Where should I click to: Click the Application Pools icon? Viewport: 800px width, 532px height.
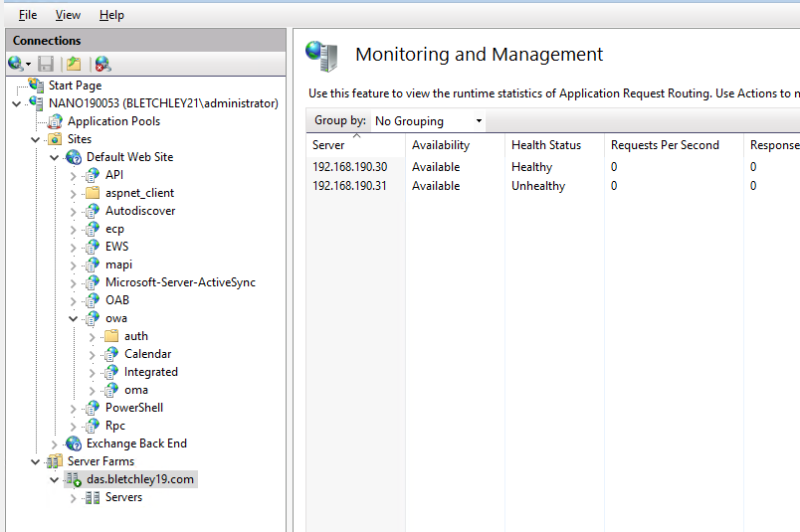55,121
